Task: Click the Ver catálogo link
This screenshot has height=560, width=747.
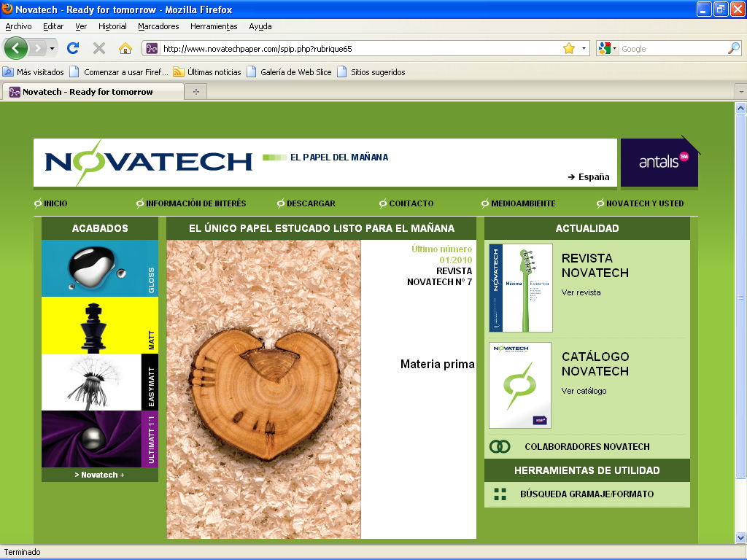Action: point(584,391)
